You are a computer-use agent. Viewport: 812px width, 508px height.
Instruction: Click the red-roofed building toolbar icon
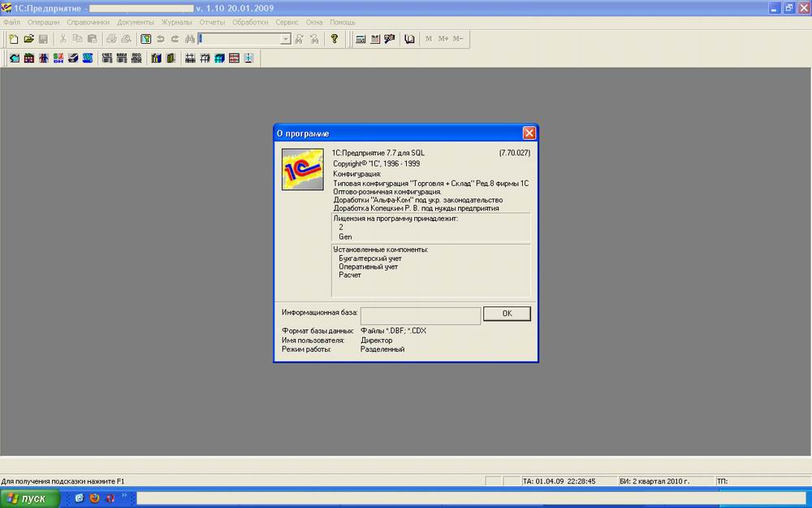point(29,58)
